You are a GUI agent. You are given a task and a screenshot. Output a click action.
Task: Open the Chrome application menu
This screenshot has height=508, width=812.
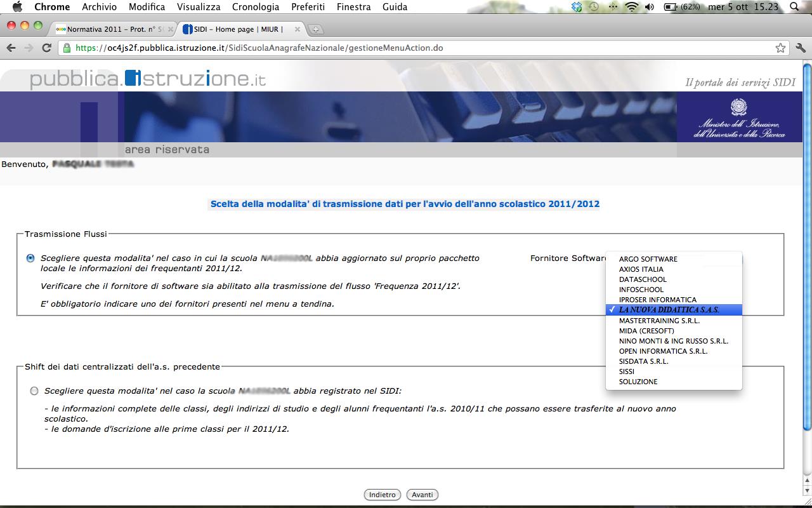coord(52,7)
